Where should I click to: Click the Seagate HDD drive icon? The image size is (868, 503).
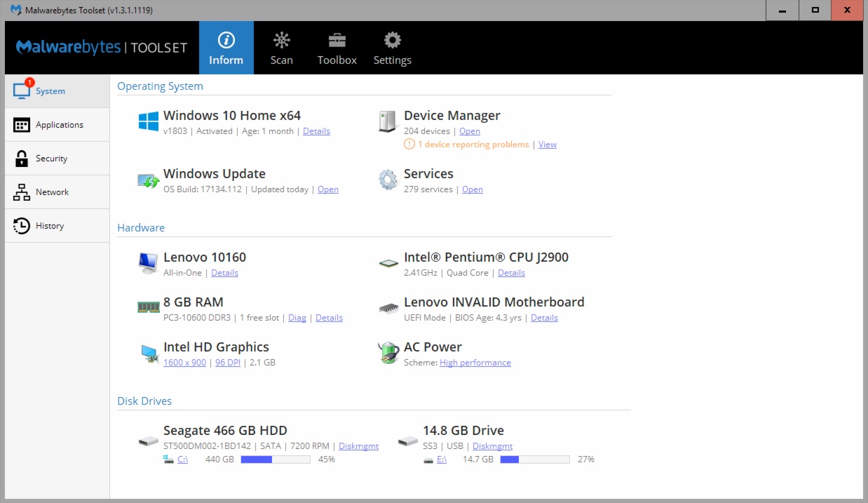(x=148, y=441)
